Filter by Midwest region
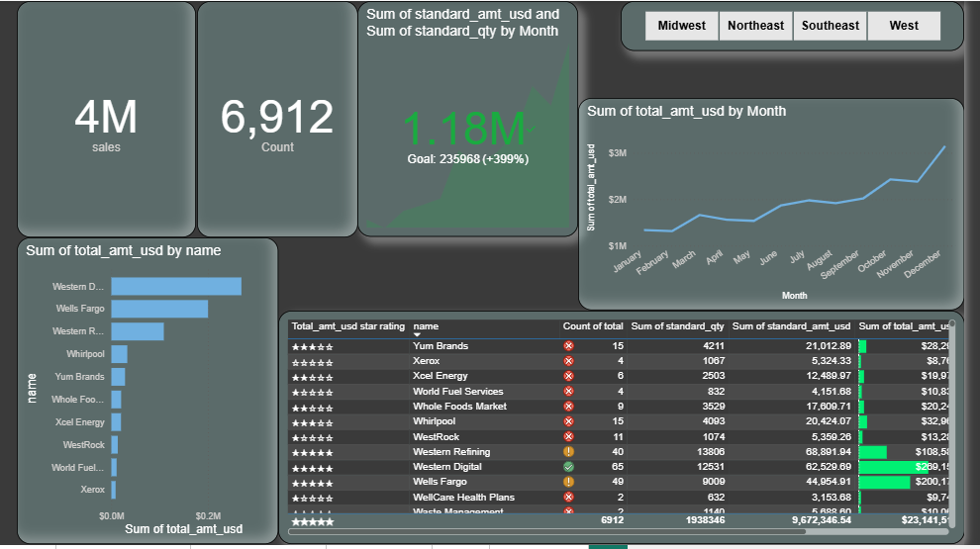This screenshot has width=980, height=549. click(681, 26)
